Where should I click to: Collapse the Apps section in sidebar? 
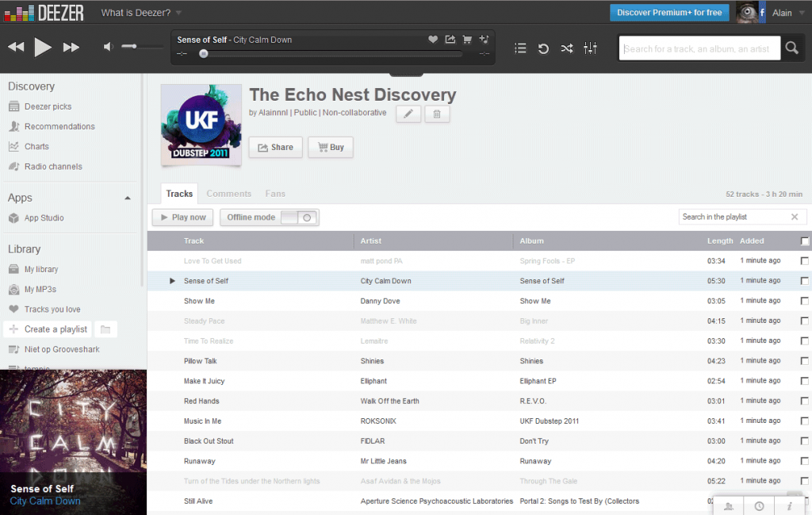pyautogui.click(x=128, y=197)
